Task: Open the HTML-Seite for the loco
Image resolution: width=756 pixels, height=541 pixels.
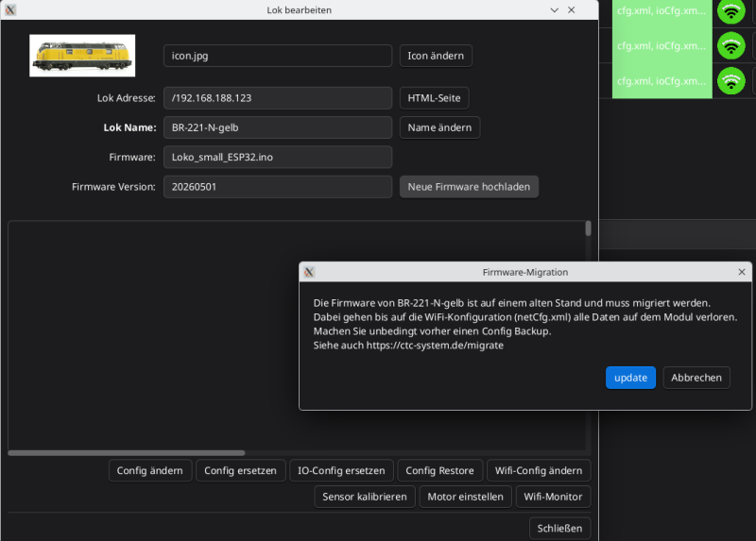Action: point(434,98)
